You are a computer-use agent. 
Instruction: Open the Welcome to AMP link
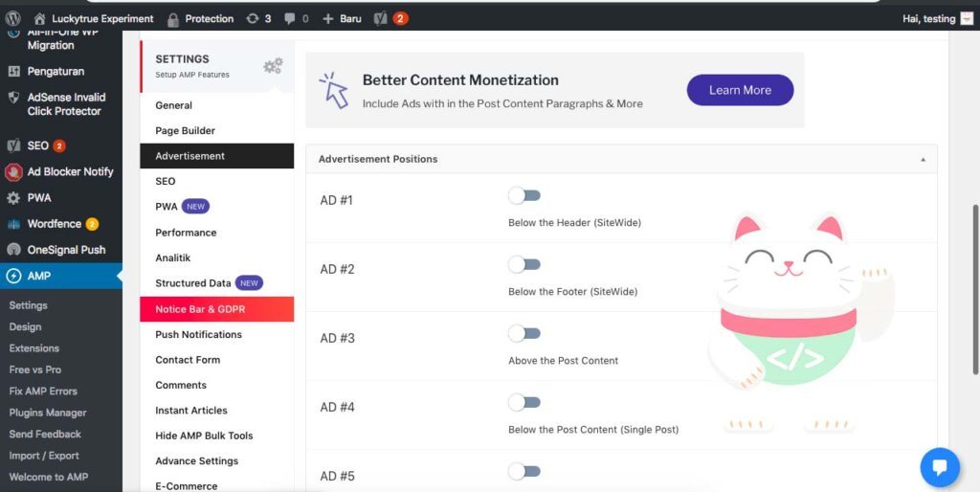[49, 477]
